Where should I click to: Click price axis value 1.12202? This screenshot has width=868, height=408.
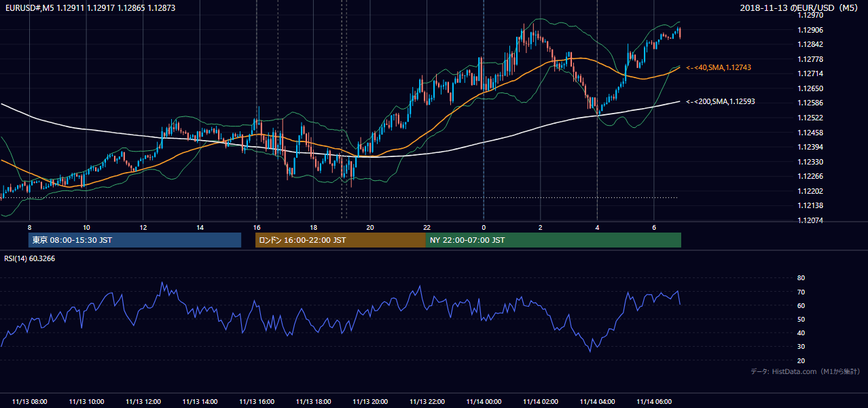(810, 191)
